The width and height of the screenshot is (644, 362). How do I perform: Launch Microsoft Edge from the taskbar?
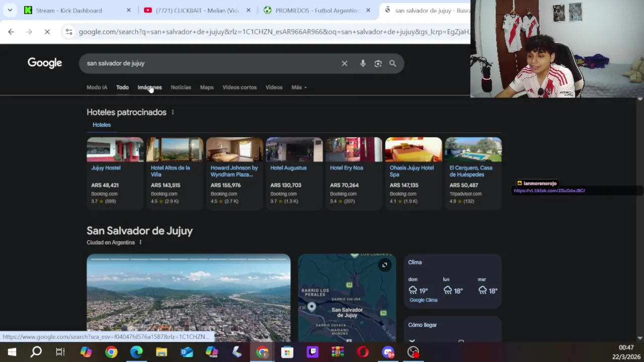coord(136,352)
